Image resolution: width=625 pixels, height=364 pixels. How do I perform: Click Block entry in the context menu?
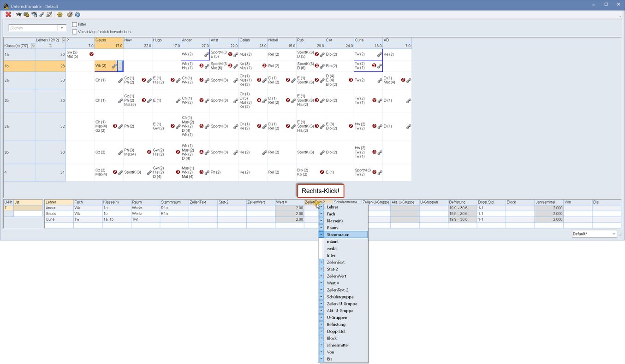click(x=343, y=339)
